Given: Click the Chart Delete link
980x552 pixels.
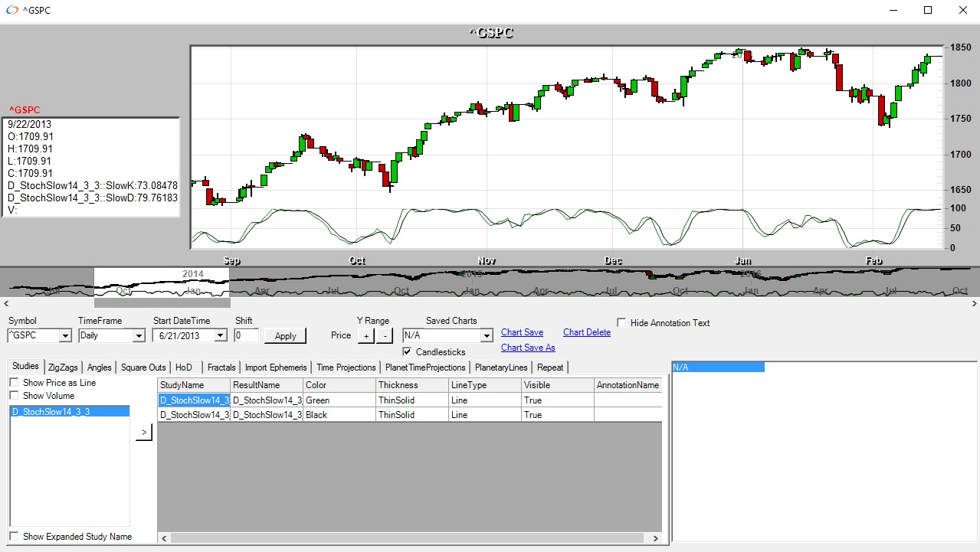Looking at the screenshot, I should (586, 332).
